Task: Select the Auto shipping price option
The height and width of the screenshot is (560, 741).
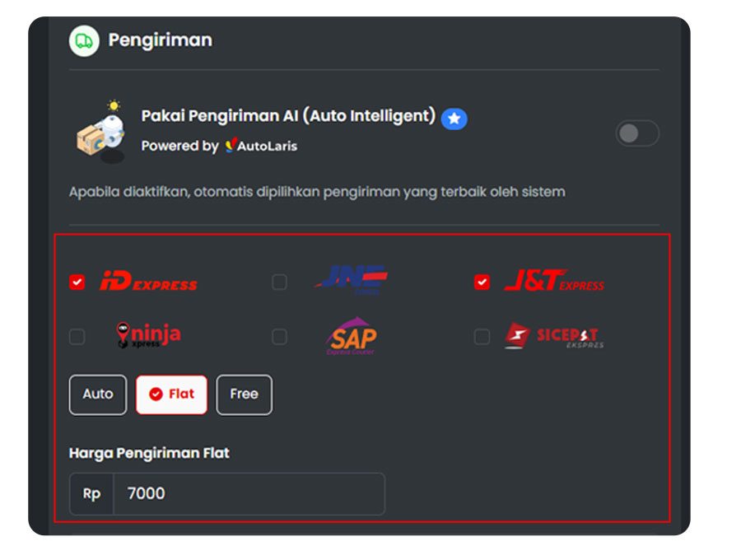Action: coord(98,394)
